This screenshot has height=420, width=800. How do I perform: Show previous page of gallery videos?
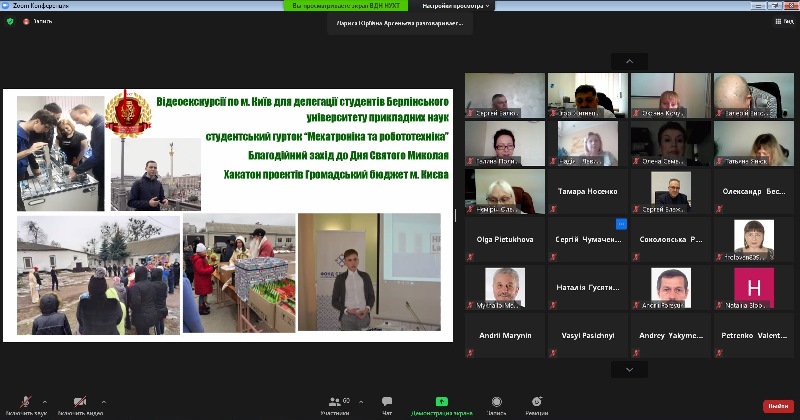630,61
